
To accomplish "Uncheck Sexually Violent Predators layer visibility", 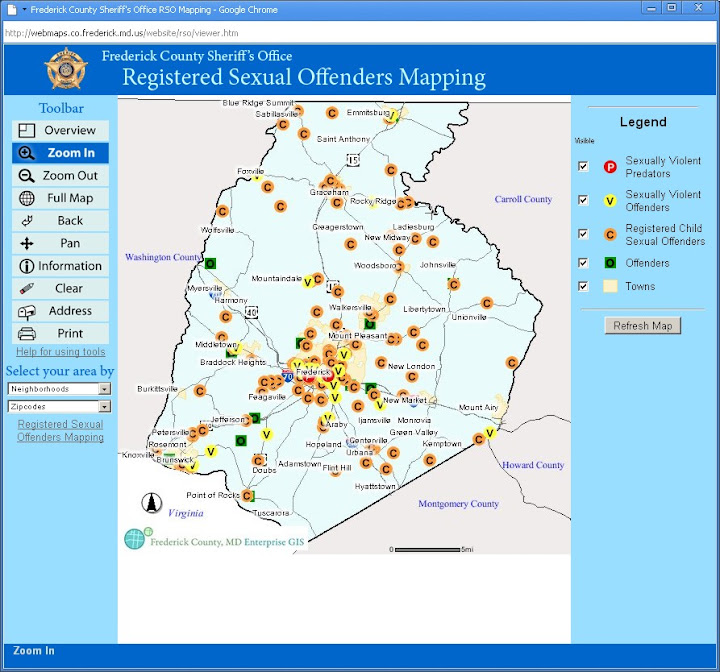I will click(x=583, y=167).
